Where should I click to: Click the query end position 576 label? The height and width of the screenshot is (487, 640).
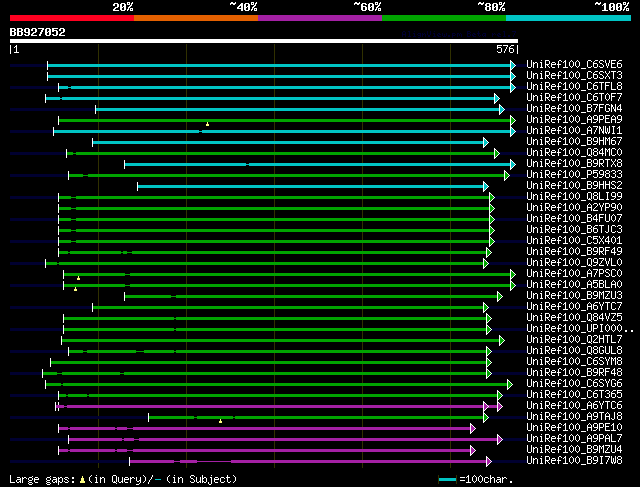[505, 49]
